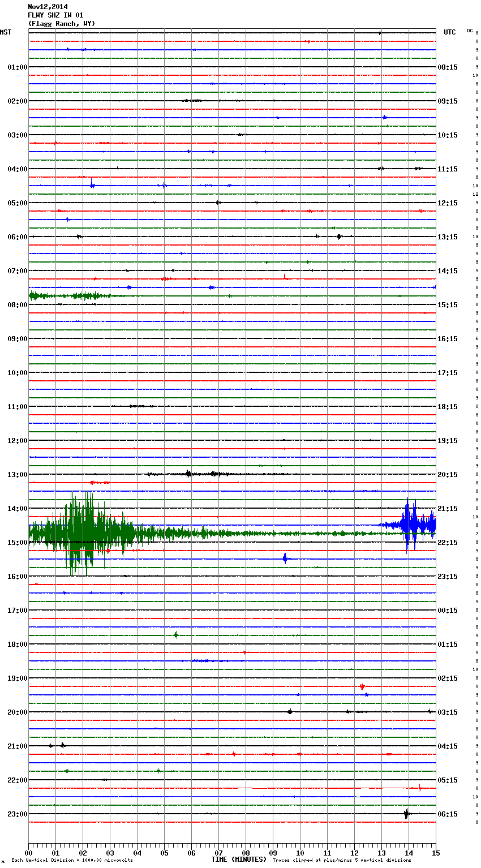Select the 02:00 MST time label
This screenshot has width=481, height=868.
(x=17, y=101)
